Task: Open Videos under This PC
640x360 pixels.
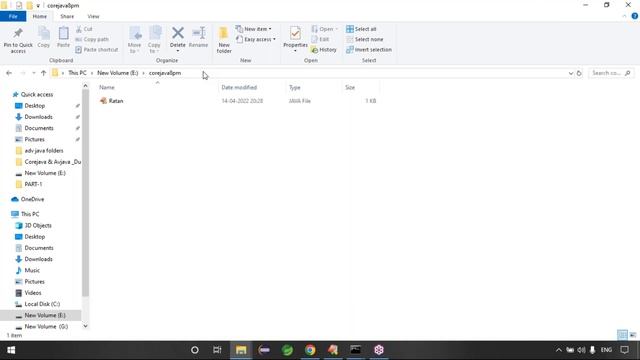Action: (x=33, y=293)
